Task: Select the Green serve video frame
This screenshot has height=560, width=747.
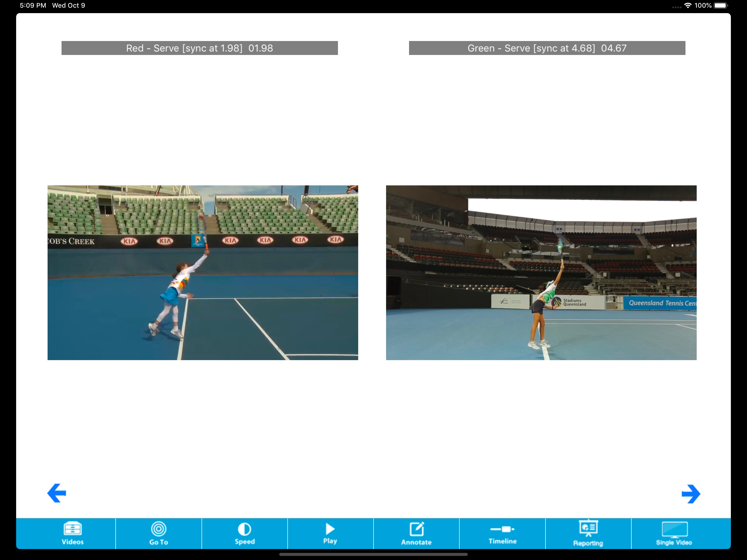Action: click(x=541, y=273)
